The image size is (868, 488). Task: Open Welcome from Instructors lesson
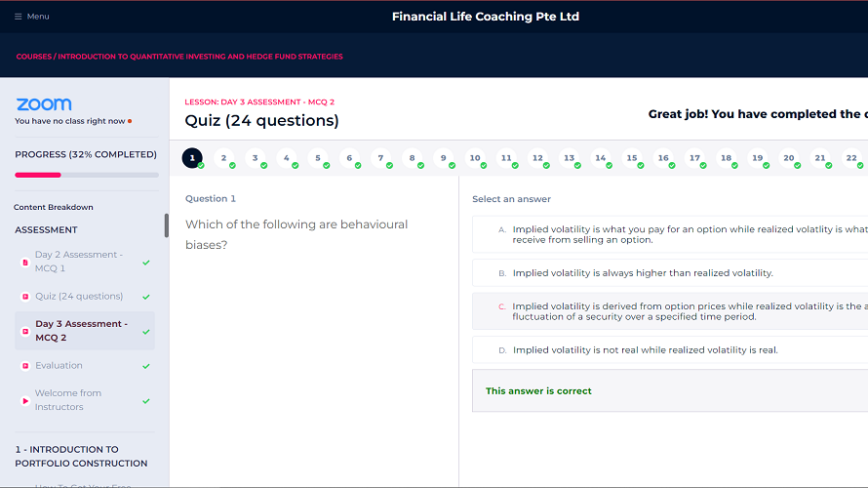point(68,400)
